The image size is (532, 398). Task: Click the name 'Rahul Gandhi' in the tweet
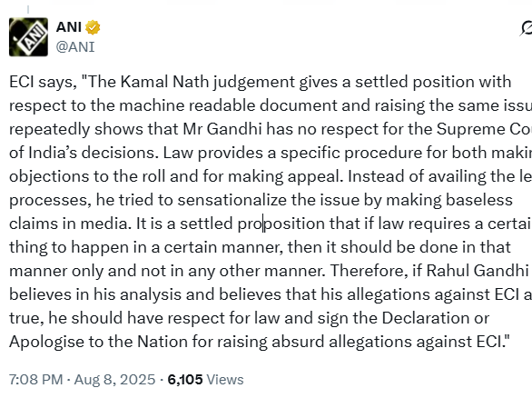point(478,271)
